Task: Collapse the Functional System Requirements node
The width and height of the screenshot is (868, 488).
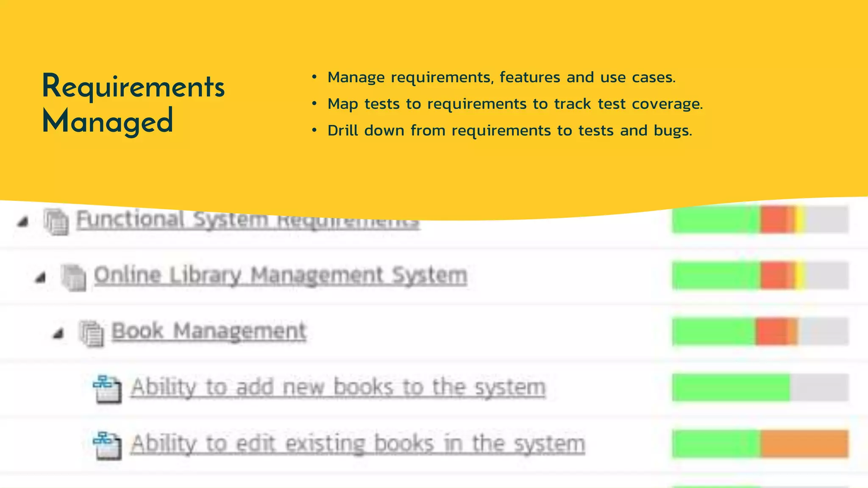Action: [23, 222]
